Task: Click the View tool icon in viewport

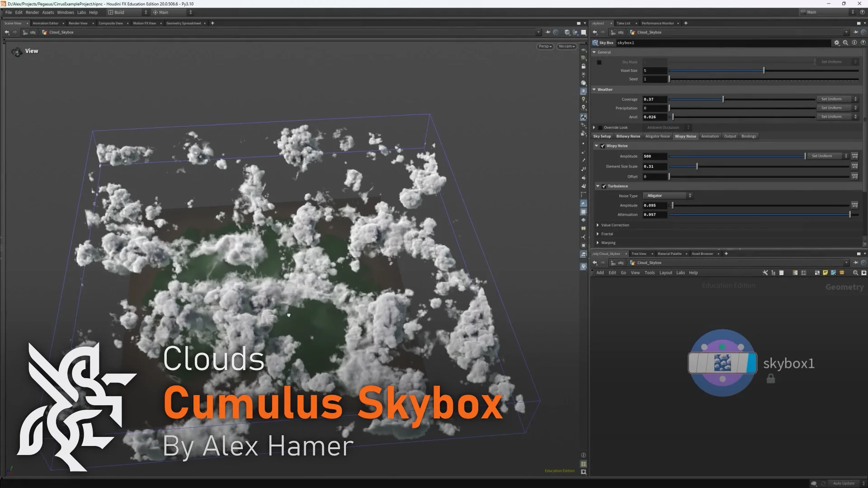Action: click(x=17, y=52)
